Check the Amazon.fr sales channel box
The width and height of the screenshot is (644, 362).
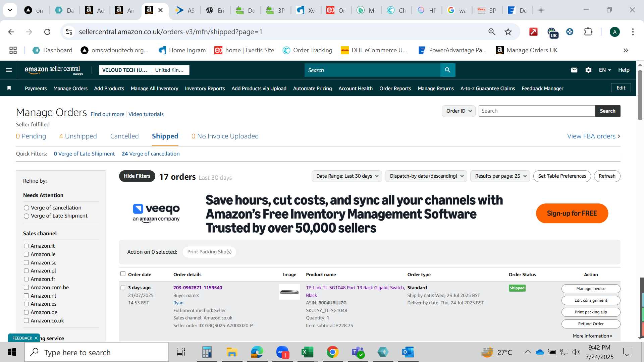[26, 279]
